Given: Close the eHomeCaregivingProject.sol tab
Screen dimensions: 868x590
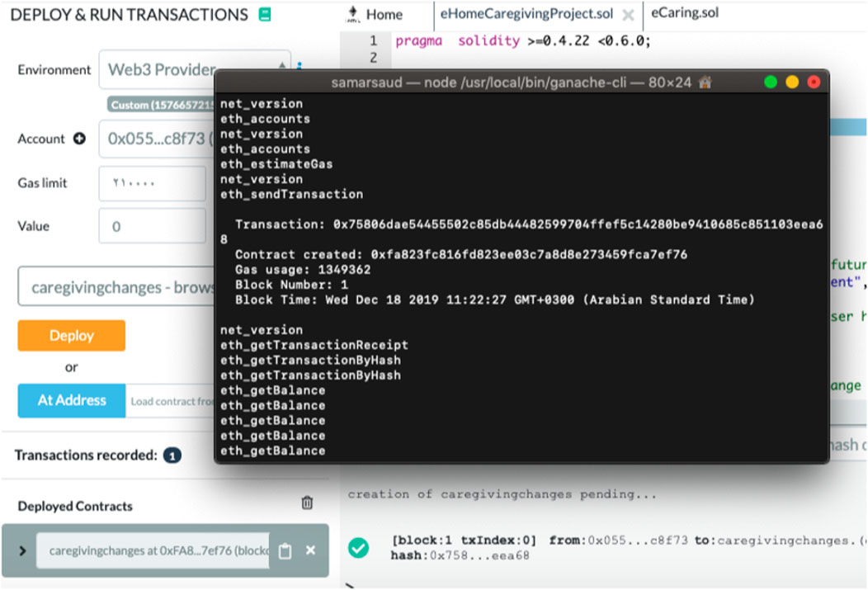Looking at the screenshot, I should (628, 15).
